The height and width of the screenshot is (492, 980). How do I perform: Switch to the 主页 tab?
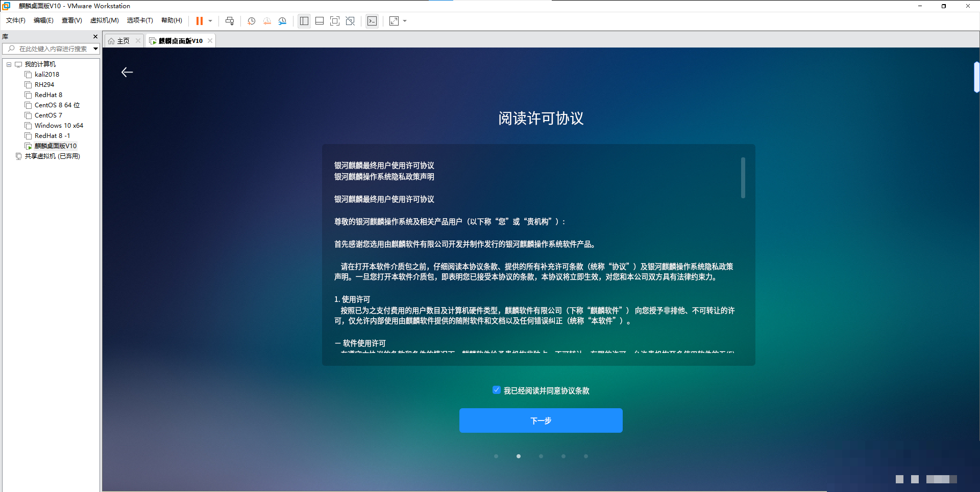[x=121, y=40]
